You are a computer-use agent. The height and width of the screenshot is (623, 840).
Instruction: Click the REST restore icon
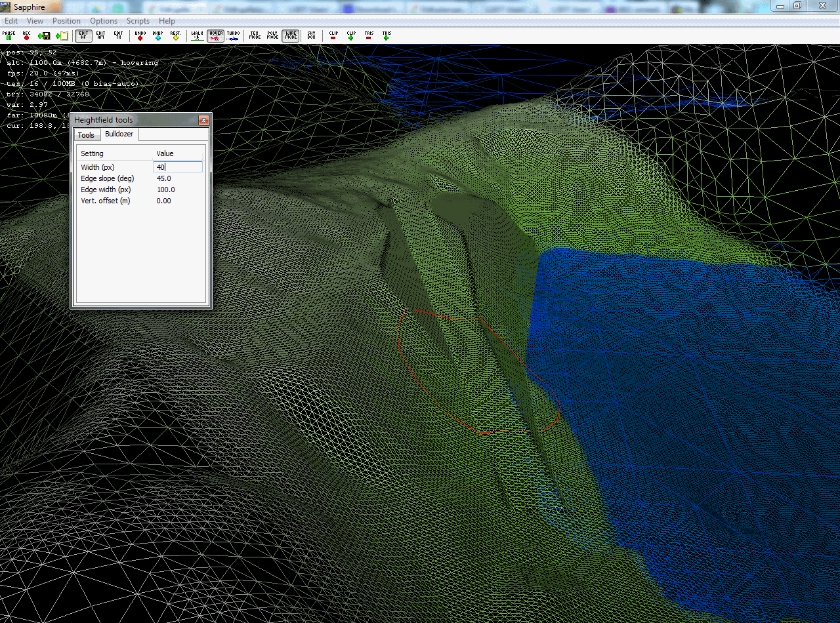pyautogui.click(x=174, y=36)
